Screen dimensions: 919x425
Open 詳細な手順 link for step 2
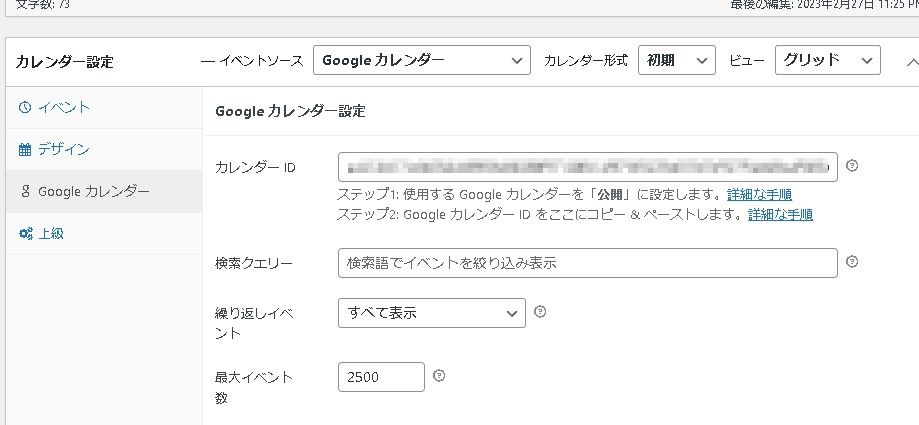(x=780, y=214)
